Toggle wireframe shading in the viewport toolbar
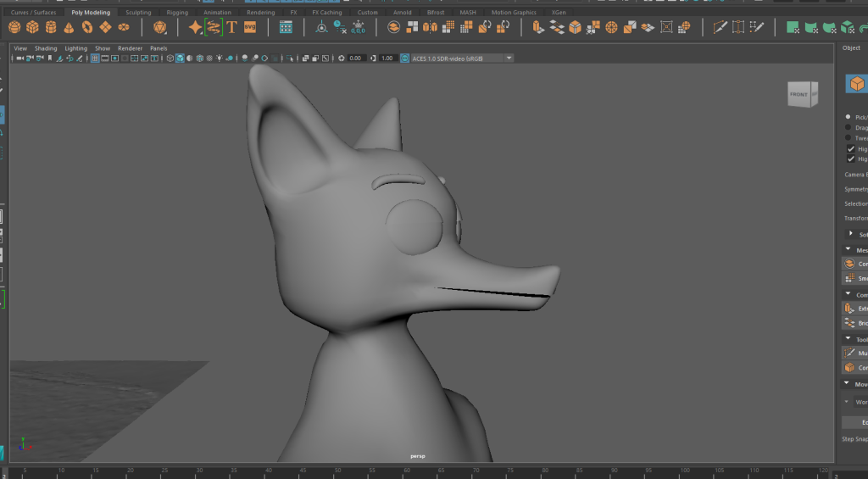 click(170, 58)
